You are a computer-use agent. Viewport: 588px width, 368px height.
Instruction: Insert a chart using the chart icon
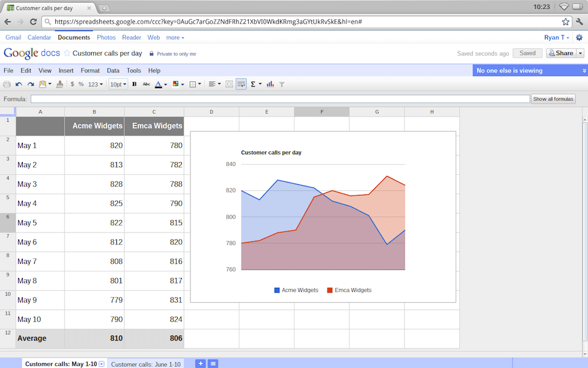click(270, 84)
